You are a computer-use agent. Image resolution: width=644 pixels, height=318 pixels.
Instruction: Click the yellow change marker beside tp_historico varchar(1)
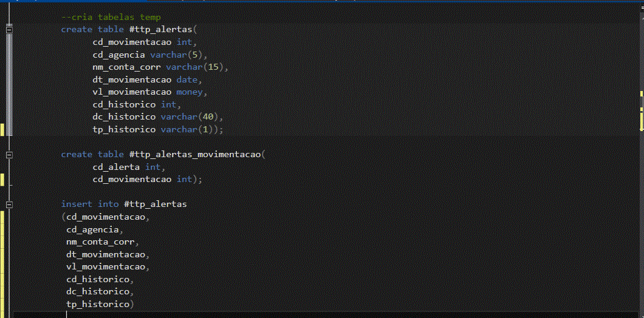tap(2, 130)
